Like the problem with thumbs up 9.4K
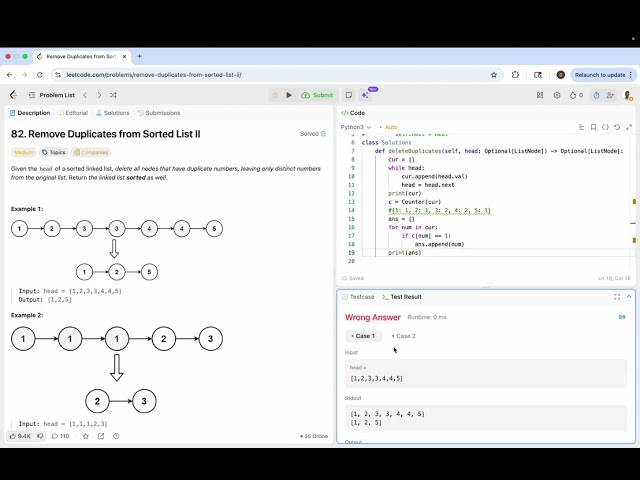This screenshot has width=640, height=480. point(20,436)
